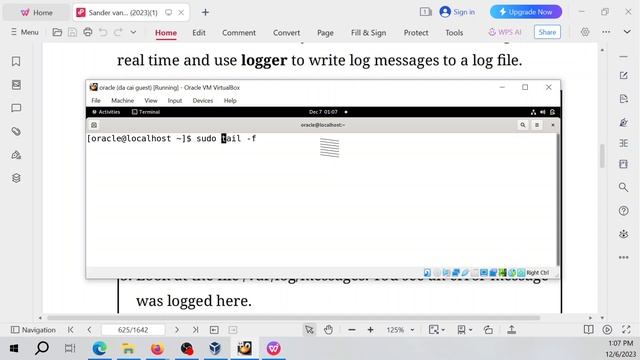The height and width of the screenshot is (360, 640).
Task: Open Firefox from the taskbar
Action: pos(157,349)
